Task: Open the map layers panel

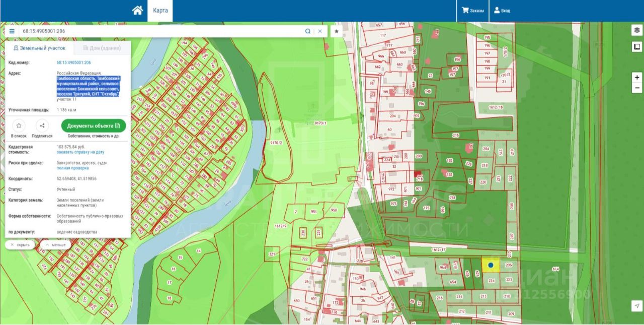Action: (637, 30)
